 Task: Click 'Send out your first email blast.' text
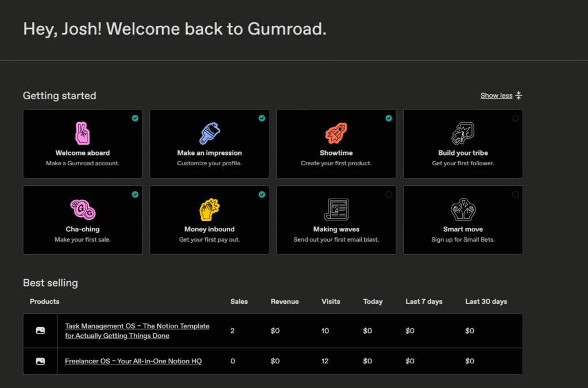336,239
